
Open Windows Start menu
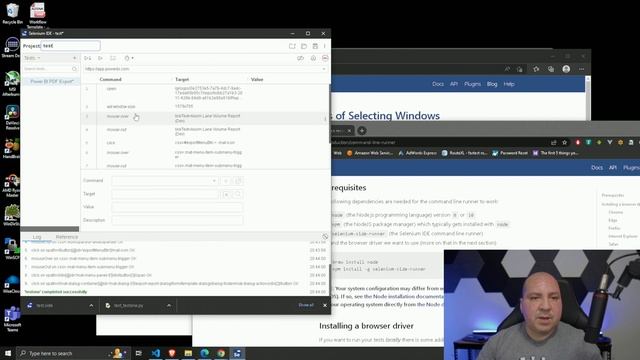(x=8, y=353)
